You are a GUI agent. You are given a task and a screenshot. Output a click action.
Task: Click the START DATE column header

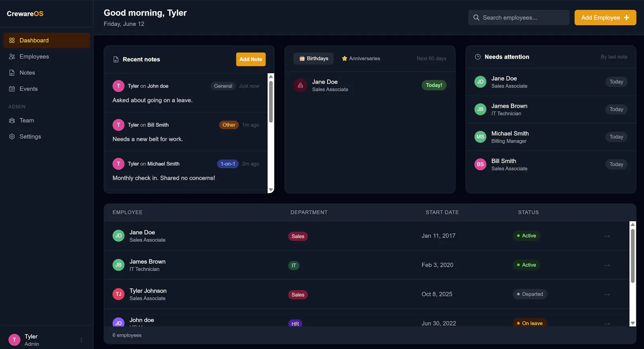(x=442, y=212)
